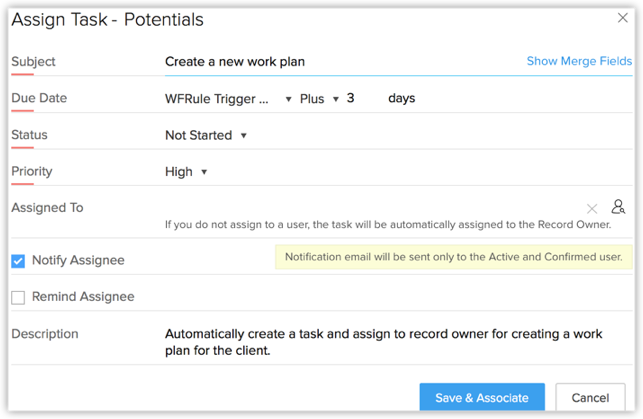Open the user lookup icon for Assigned To
Viewport: 643px width, 419px height.
(x=618, y=207)
